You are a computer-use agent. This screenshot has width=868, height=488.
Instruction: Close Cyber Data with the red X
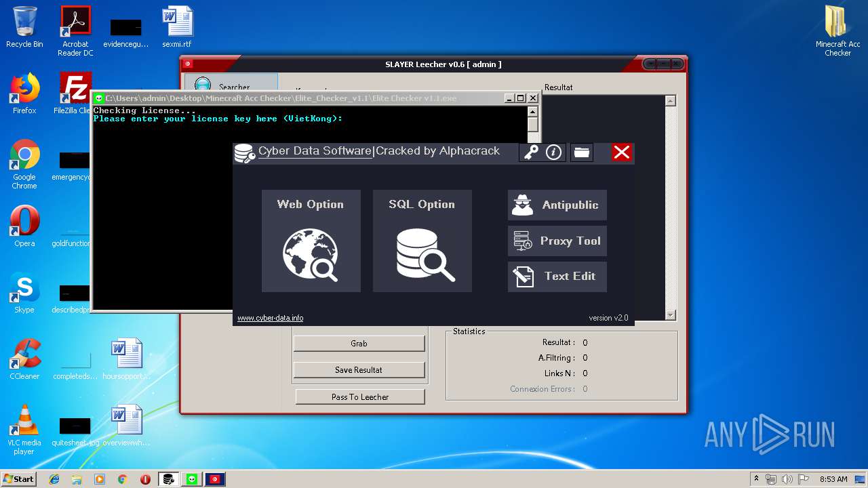[621, 152]
